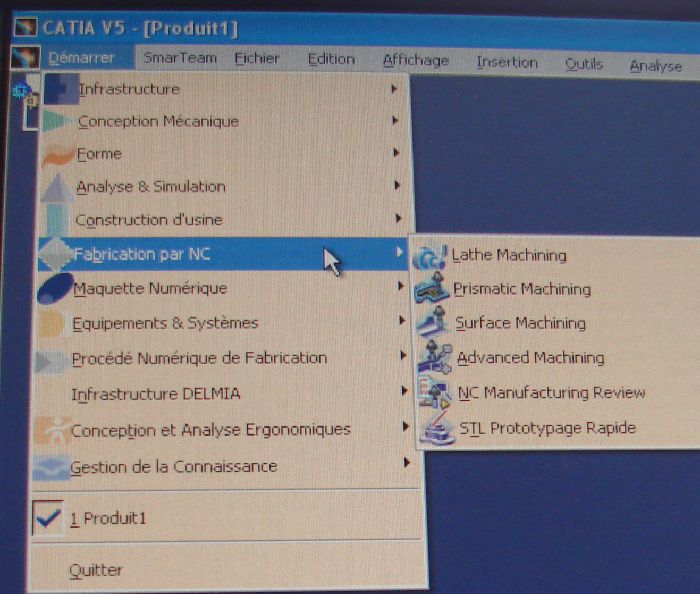Select Infrastructure DELMIA menu entry
This screenshot has height=594, width=700.
tap(156, 394)
